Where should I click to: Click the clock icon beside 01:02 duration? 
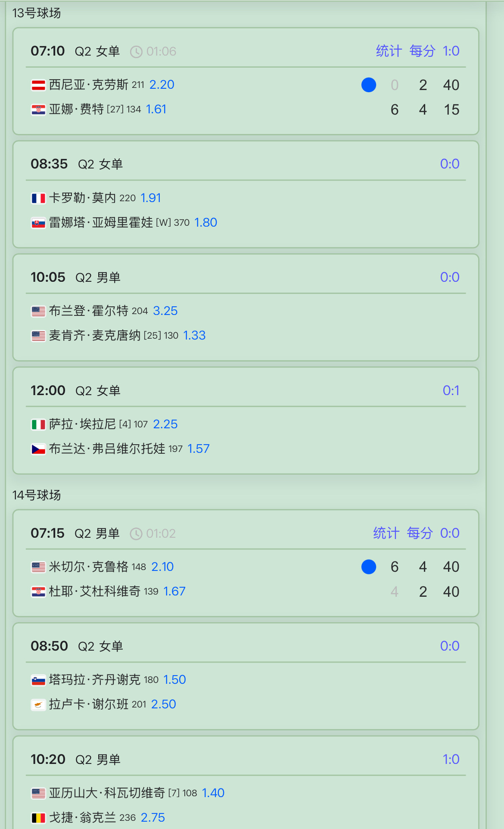(136, 534)
